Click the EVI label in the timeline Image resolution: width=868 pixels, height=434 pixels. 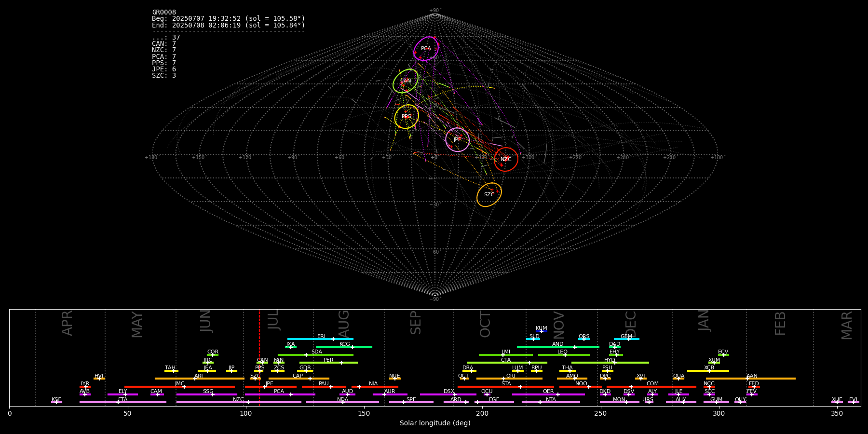[x=853, y=399]
